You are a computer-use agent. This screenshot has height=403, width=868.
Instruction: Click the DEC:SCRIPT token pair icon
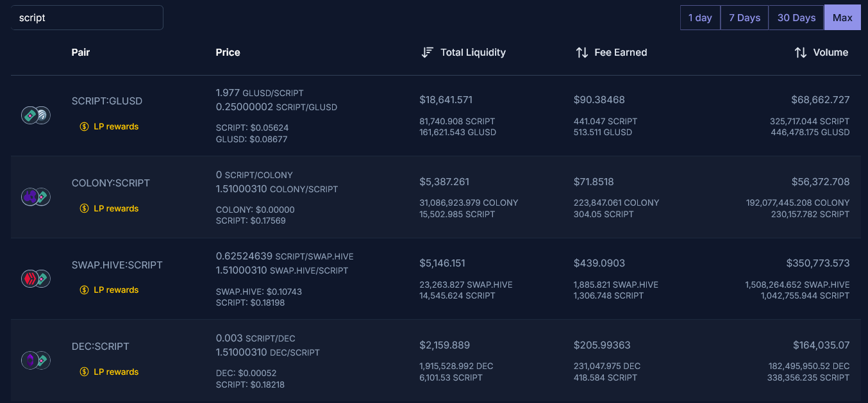[x=35, y=361]
